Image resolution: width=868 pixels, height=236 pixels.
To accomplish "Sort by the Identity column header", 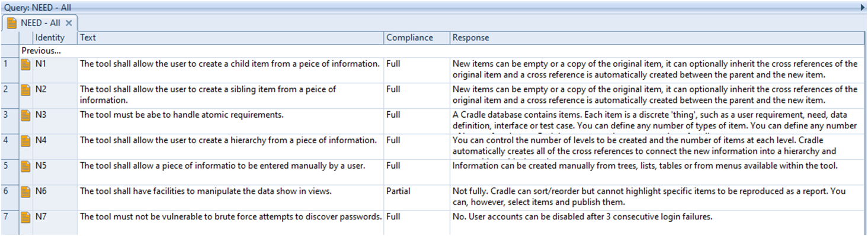I will tap(55, 37).
